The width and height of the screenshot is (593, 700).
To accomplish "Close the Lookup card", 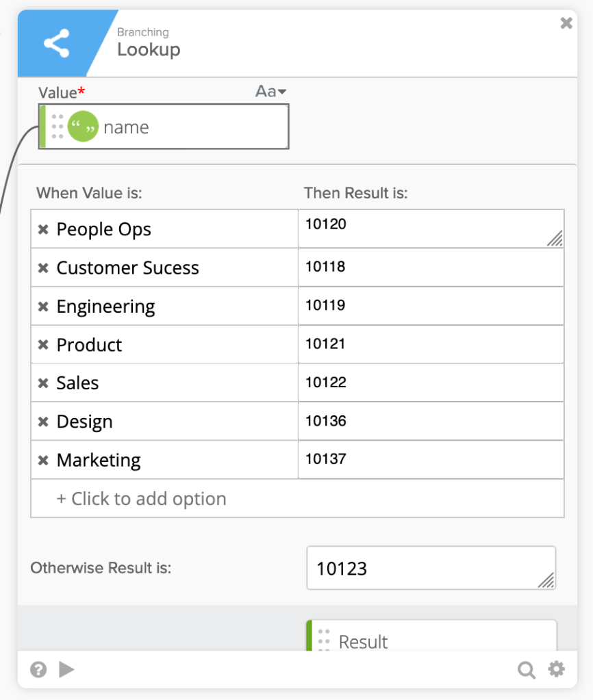I will (566, 23).
